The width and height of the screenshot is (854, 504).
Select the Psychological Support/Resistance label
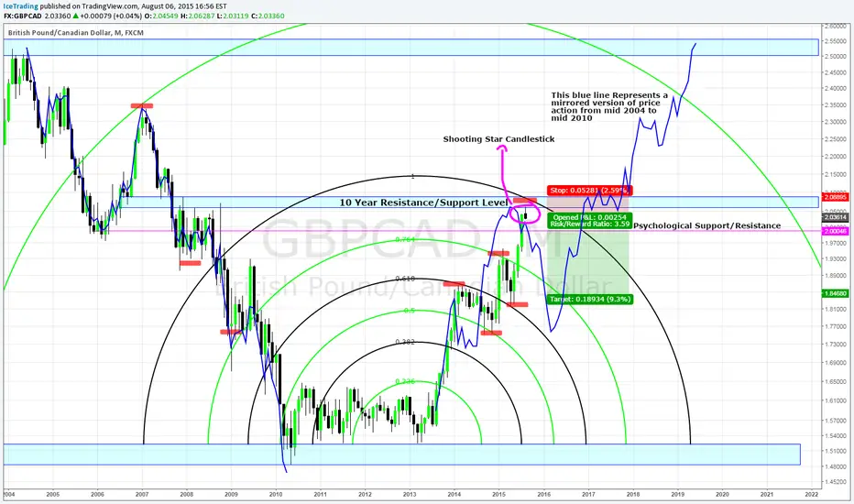click(707, 225)
